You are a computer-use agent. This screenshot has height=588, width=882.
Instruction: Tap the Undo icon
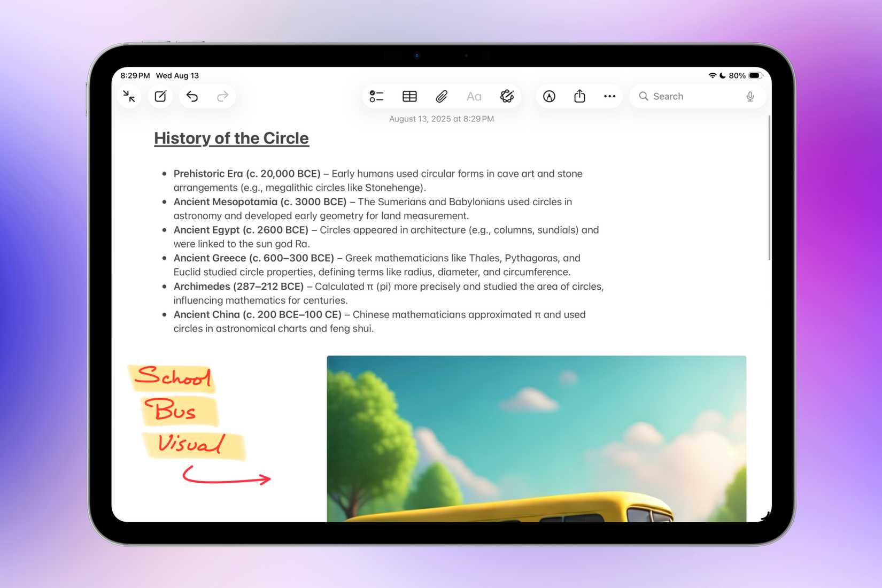(192, 96)
